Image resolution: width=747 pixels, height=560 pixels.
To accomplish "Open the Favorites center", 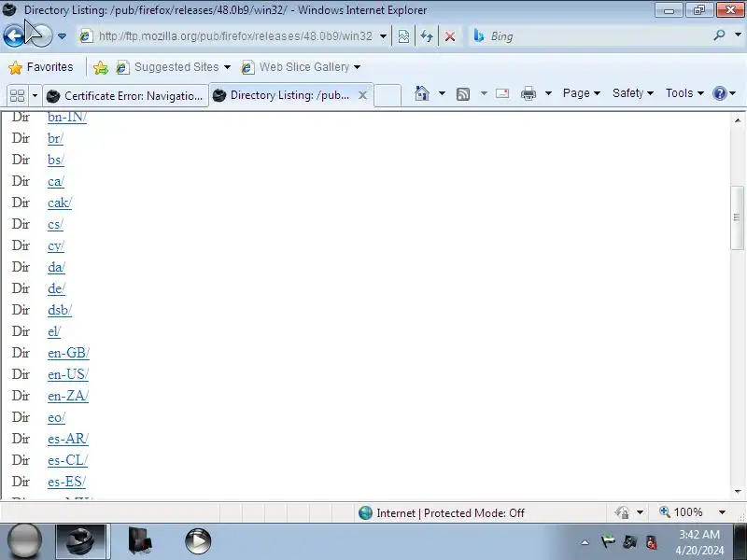I will pos(41,67).
